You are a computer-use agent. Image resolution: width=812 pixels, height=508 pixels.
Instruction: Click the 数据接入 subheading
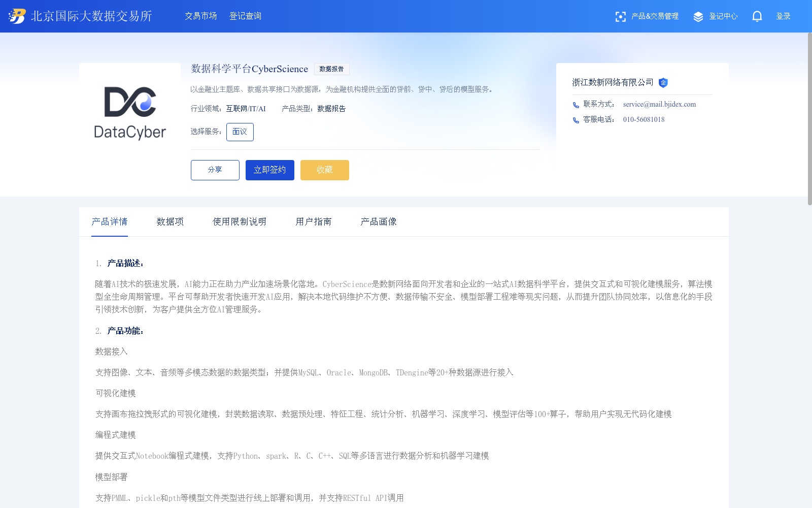click(x=112, y=352)
